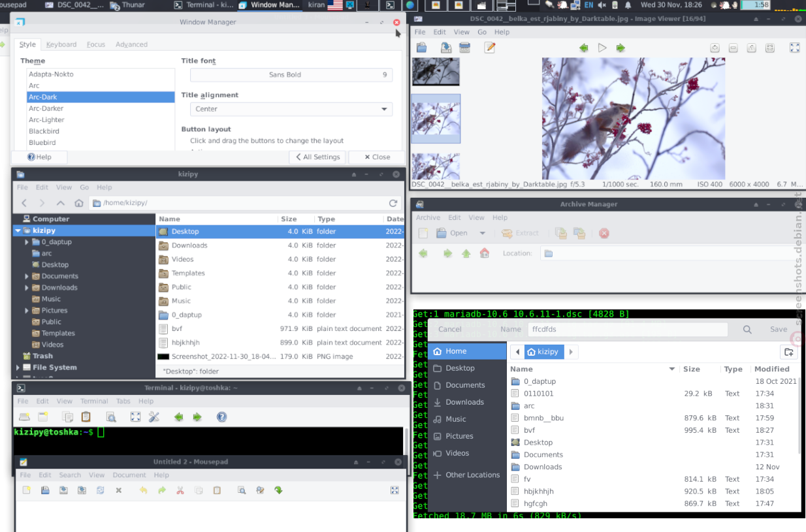Image resolution: width=806 pixels, height=532 pixels.
Task: Open the Terminal menu in Terminal window
Action: pos(94,401)
